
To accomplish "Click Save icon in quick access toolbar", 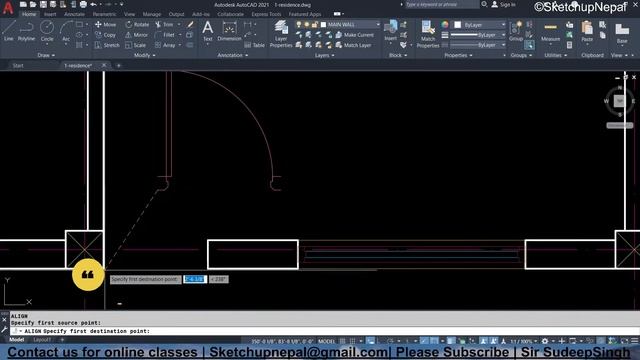I will 43,4.
